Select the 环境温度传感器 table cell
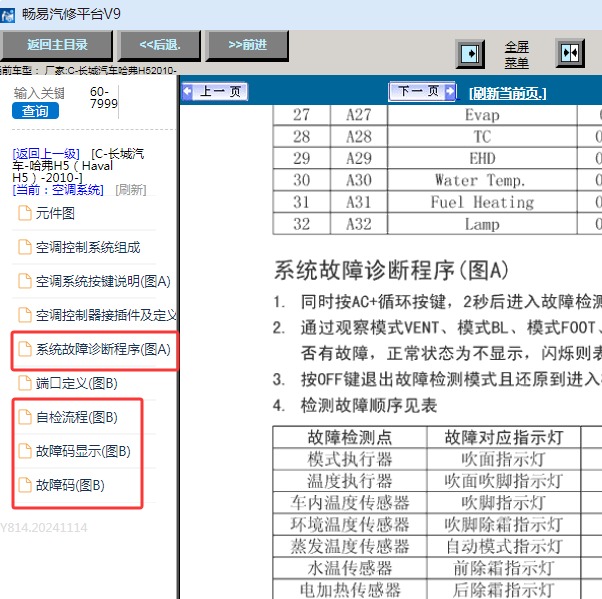The image size is (602, 599). (350, 525)
